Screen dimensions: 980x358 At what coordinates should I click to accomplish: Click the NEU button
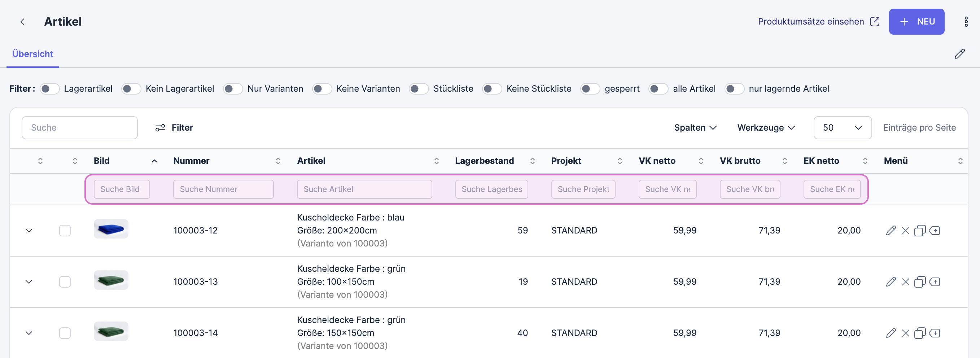coord(916,22)
